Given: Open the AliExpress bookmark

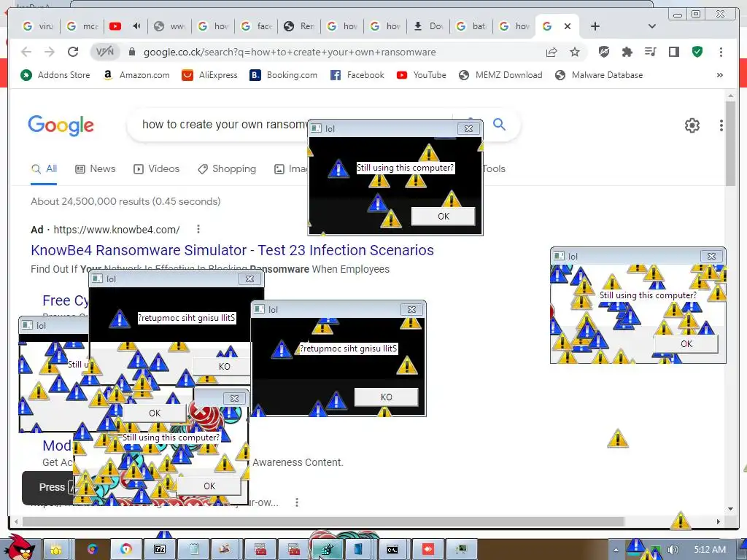Looking at the screenshot, I should [x=209, y=75].
